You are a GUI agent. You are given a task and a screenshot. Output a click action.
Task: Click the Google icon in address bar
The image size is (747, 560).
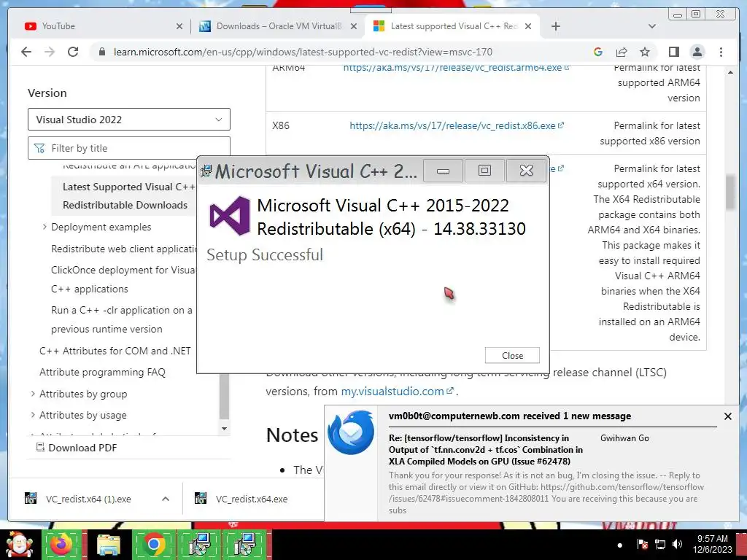point(598,52)
